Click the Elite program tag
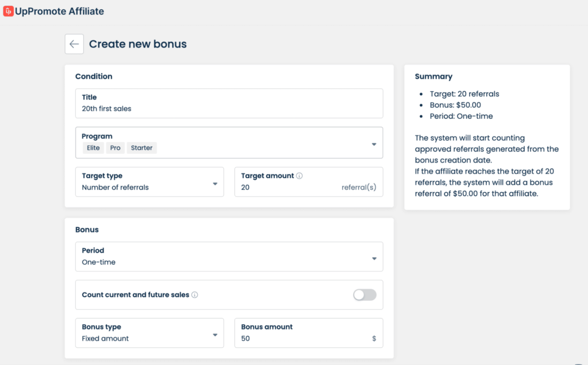This screenshot has height=365, width=588. 93,148
